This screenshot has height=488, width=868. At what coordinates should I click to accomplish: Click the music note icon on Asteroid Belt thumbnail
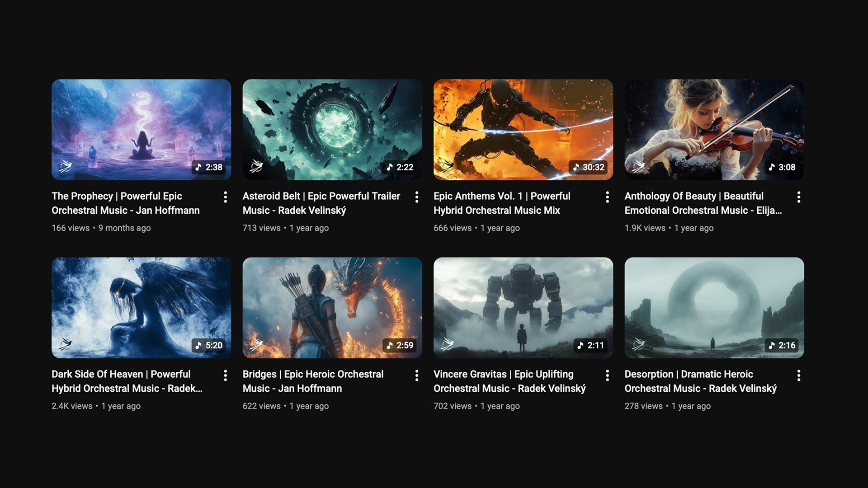click(x=390, y=167)
